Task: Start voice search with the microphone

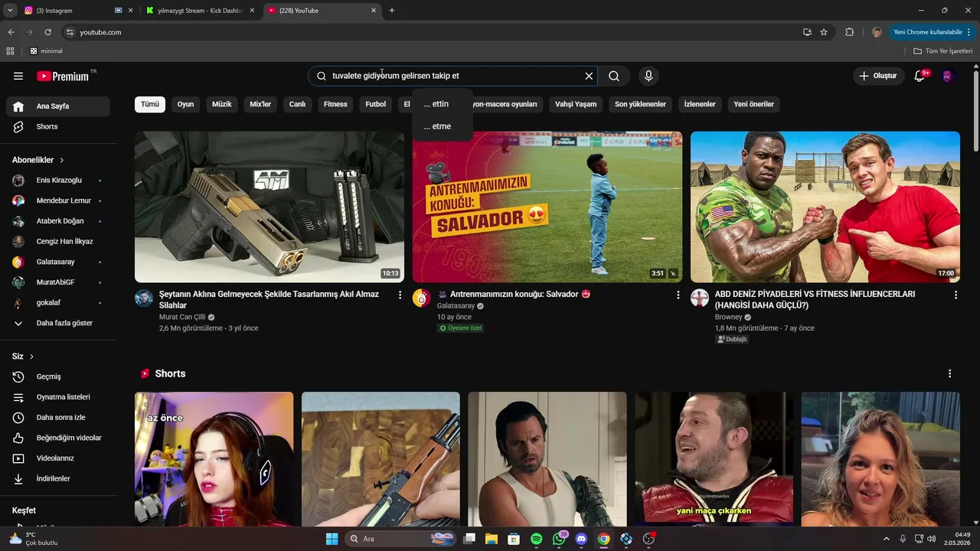Action: pos(648,76)
